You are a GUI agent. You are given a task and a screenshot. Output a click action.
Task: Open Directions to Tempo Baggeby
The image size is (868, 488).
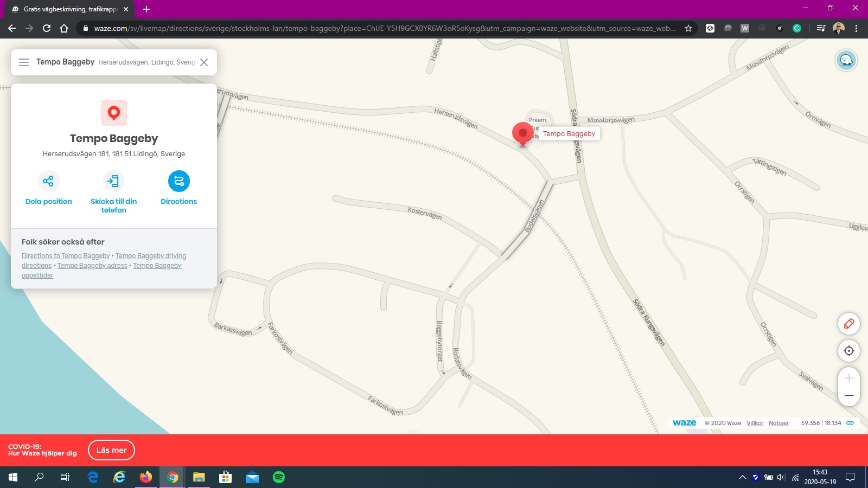click(x=178, y=181)
